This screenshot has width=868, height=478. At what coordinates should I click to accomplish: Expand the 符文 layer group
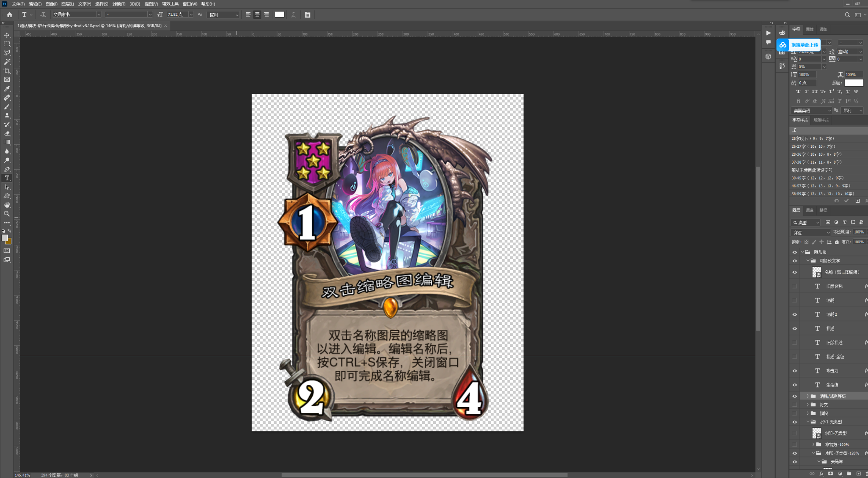tap(808, 405)
